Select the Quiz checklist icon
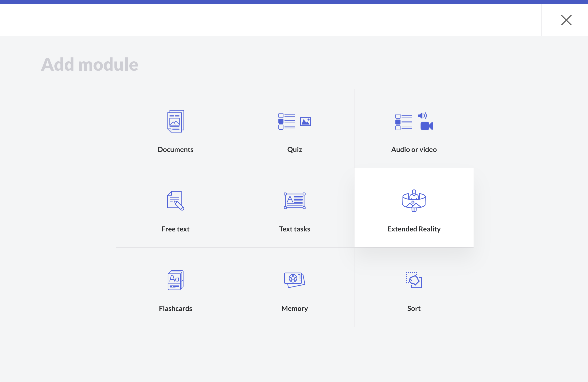Viewport: 588px width, 382px height. click(x=287, y=121)
